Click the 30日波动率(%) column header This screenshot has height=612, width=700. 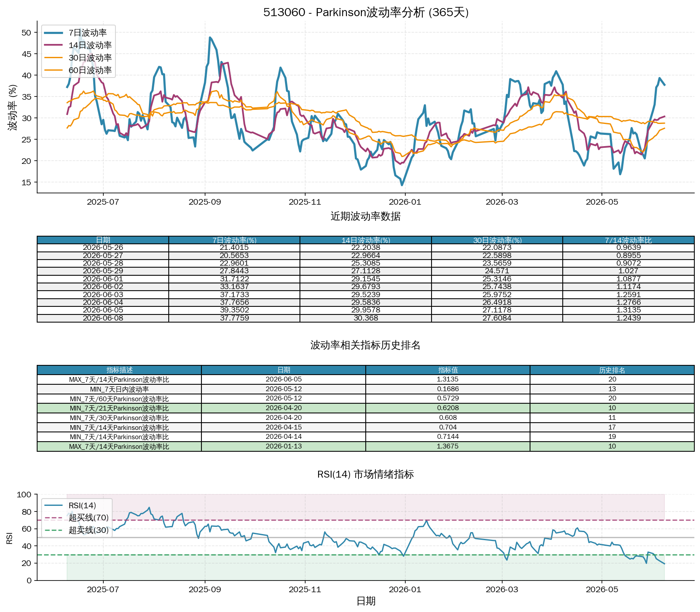pyautogui.click(x=497, y=240)
